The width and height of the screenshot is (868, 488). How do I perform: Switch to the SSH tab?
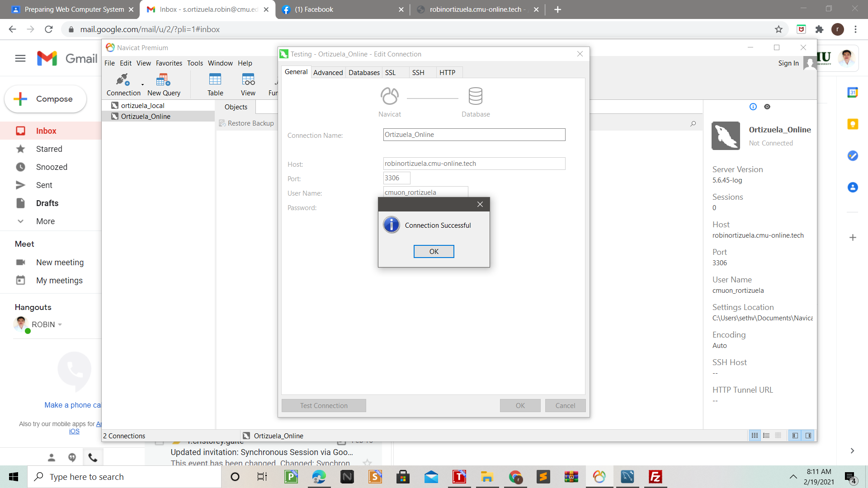pos(418,72)
